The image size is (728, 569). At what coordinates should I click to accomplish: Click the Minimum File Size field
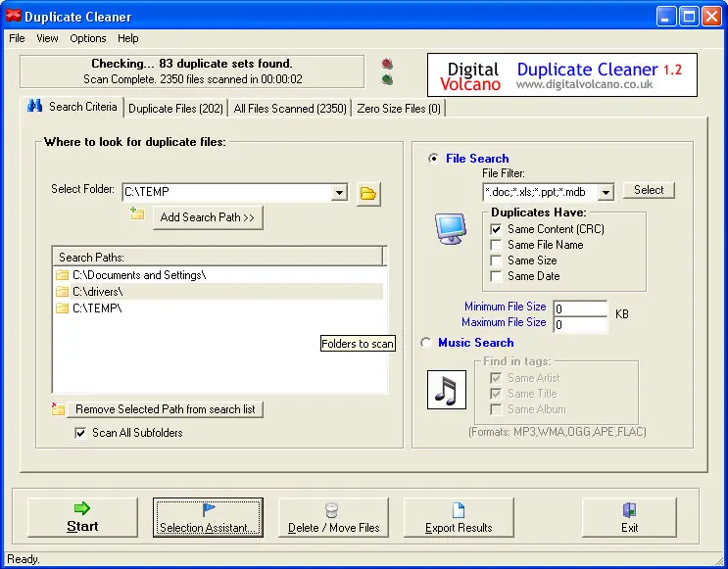click(x=579, y=308)
